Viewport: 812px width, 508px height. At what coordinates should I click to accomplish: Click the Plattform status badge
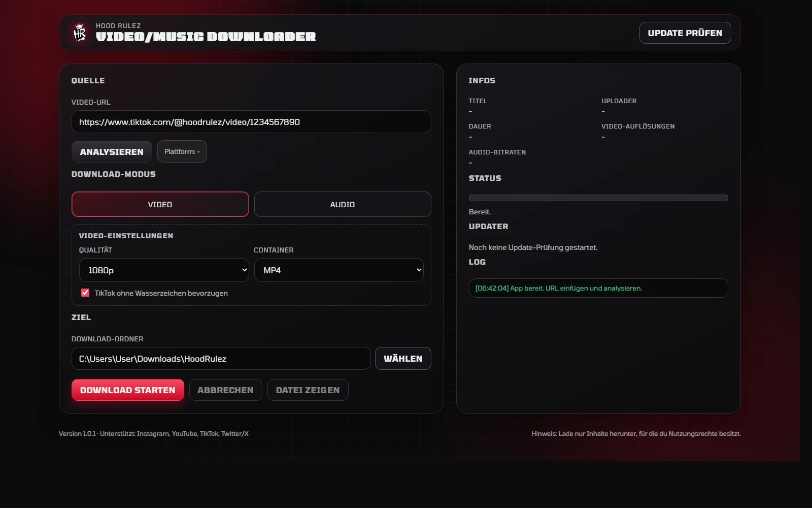[182, 151]
